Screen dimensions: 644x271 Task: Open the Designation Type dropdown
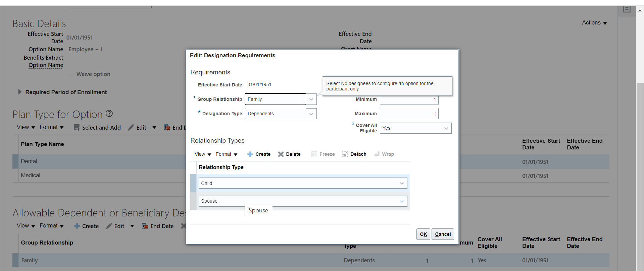tap(311, 114)
